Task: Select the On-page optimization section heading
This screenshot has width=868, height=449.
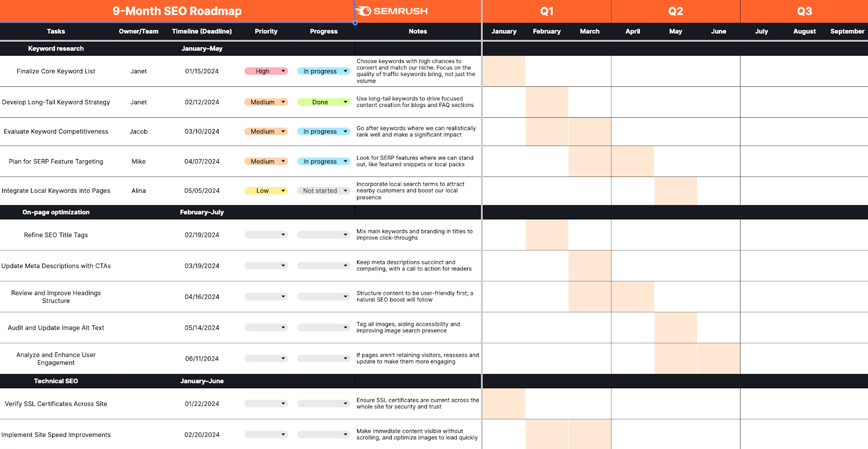Action: tap(56, 212)
